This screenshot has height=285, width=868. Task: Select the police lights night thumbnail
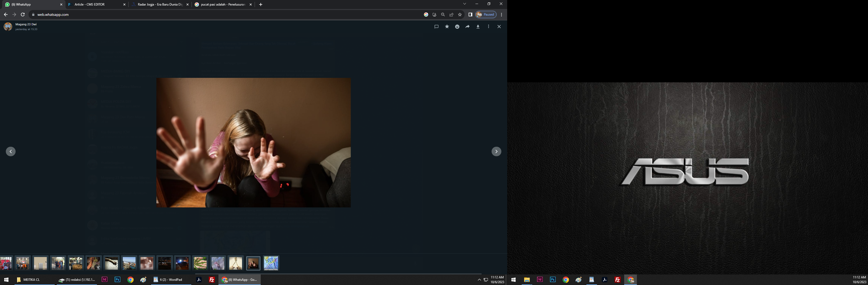(182, 263)
